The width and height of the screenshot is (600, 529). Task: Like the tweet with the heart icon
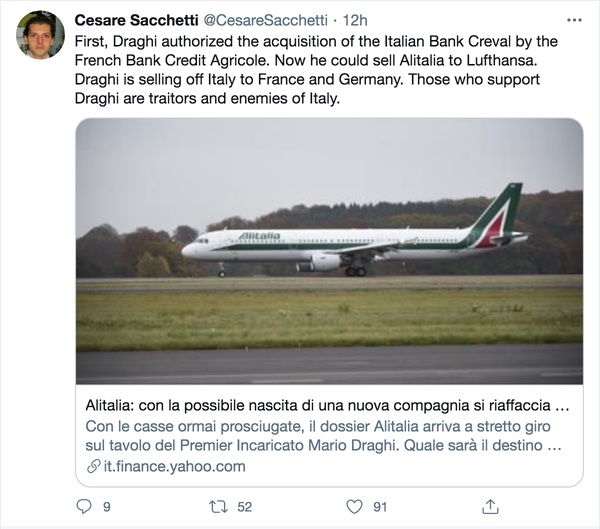click(353, 506)
